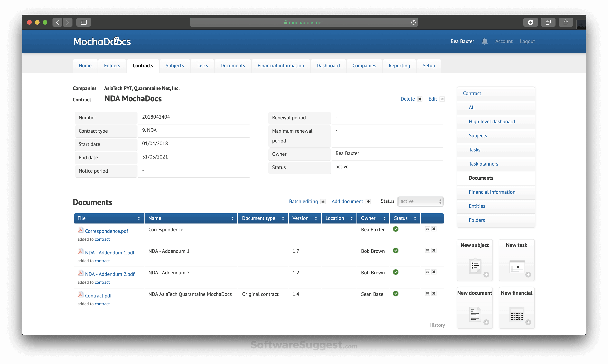Click the edit icon in the NDA - Addendum 1 row
This screenshot has width=608, height=364.
[x=428, y=250]
